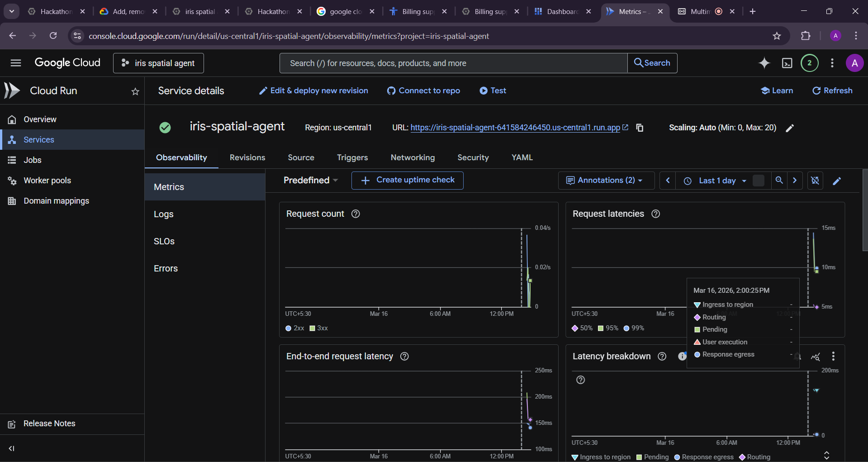
Task: Open help next to Latency breakdown title
Action: point(662,356)
